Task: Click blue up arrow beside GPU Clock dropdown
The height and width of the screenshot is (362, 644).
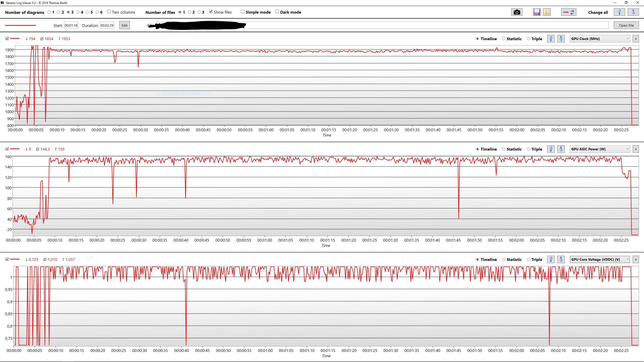Action: click(551, 39)
